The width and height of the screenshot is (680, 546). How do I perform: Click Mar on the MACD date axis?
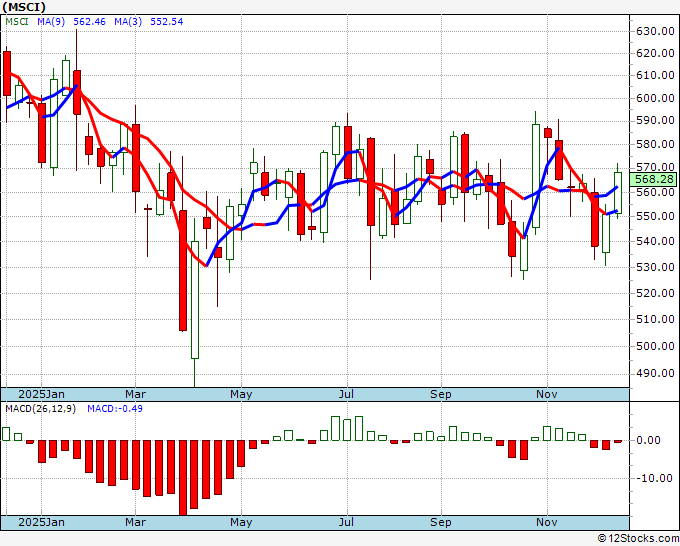point(135,522)
